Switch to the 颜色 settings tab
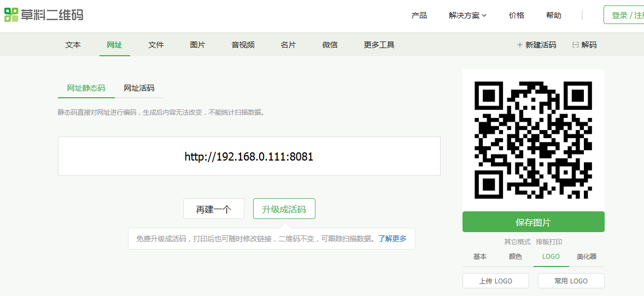 click(516, 257)
